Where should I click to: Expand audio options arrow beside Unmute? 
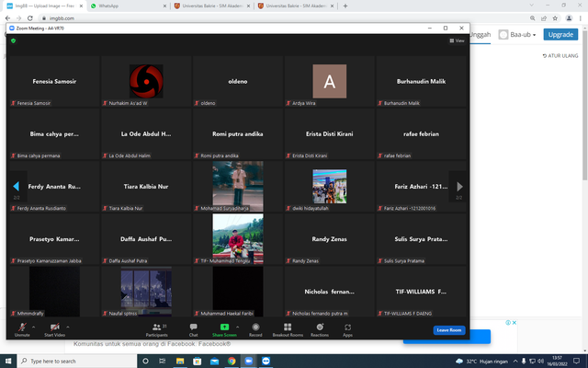click(34, 328)
